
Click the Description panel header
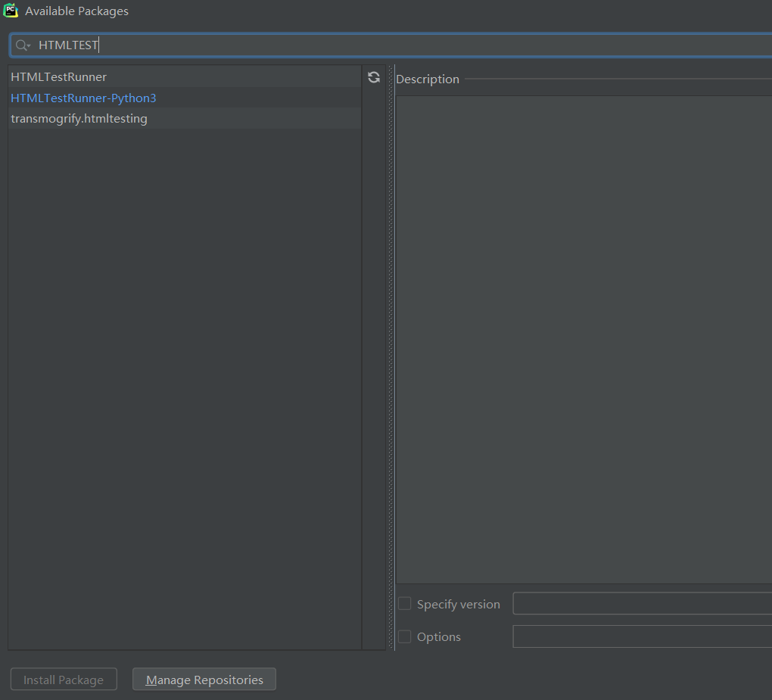pyautogui.click(x=427, y=79)
